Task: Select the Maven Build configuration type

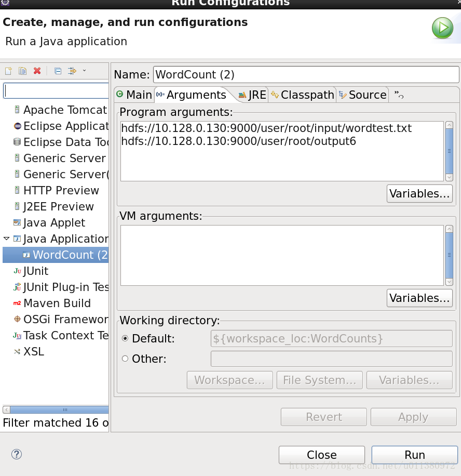Action: tap(57, 303)
